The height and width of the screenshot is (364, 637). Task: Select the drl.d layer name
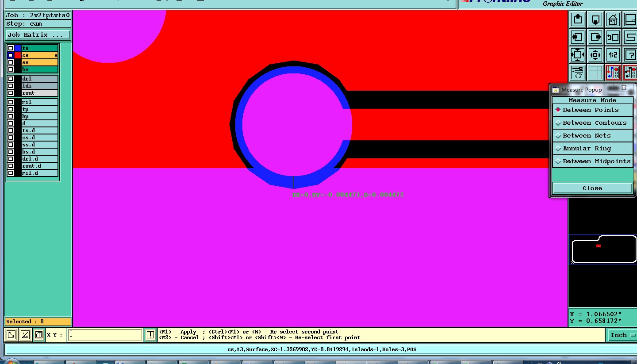click(x=39, y=159)
